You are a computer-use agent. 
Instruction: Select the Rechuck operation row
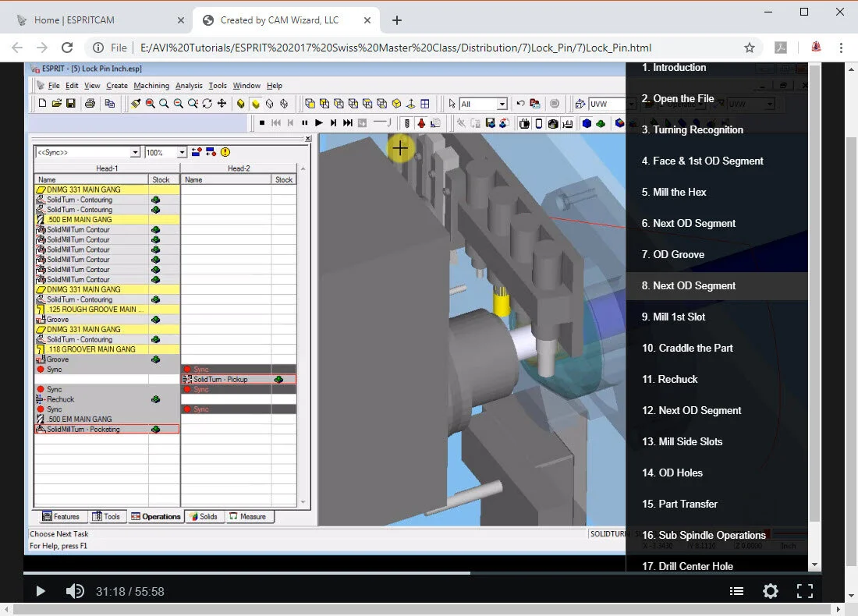pos(108,399)
